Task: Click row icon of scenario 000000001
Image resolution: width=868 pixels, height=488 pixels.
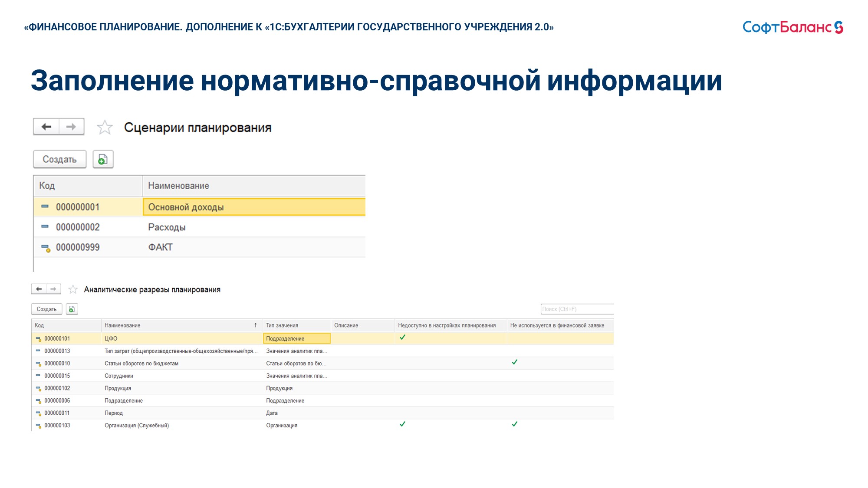Action: [45, 206]
